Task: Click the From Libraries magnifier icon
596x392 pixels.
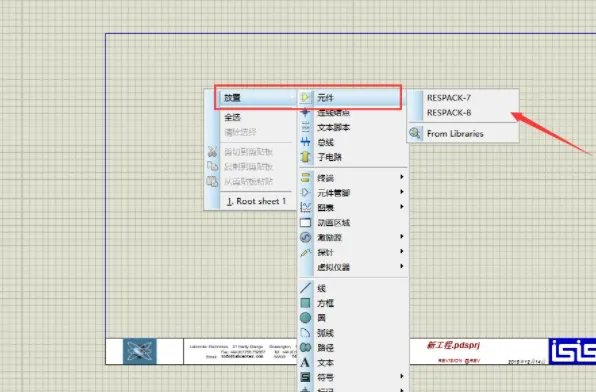Action: pyautogui.click(x=415, y=133)
